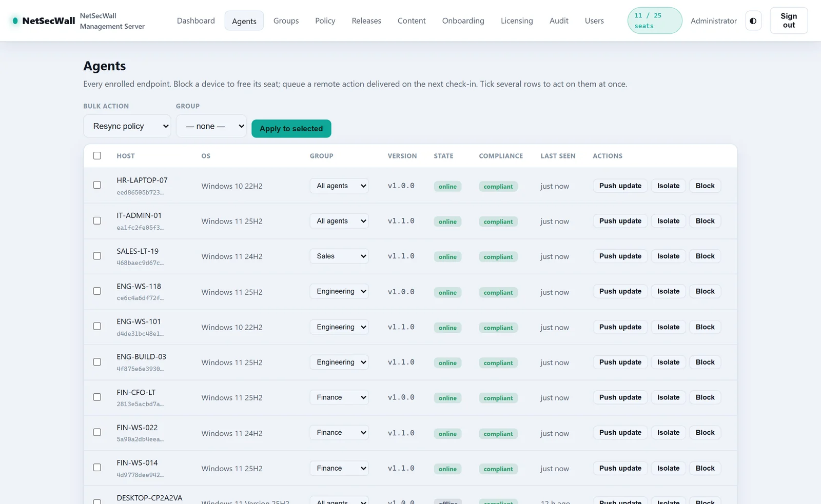This screenshot has width=821, height=504.
Task: Go to the Licensing tab
Action: click(517, 21)
